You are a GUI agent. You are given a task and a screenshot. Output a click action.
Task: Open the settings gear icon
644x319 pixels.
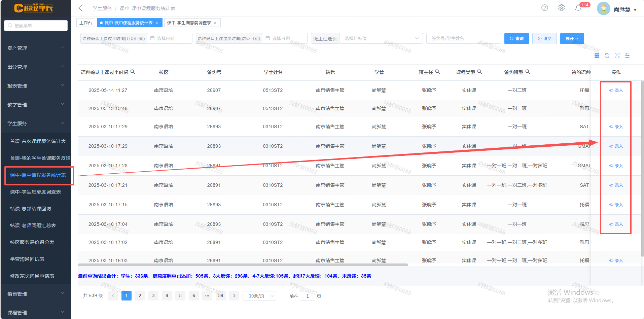[x=561, y=8]
